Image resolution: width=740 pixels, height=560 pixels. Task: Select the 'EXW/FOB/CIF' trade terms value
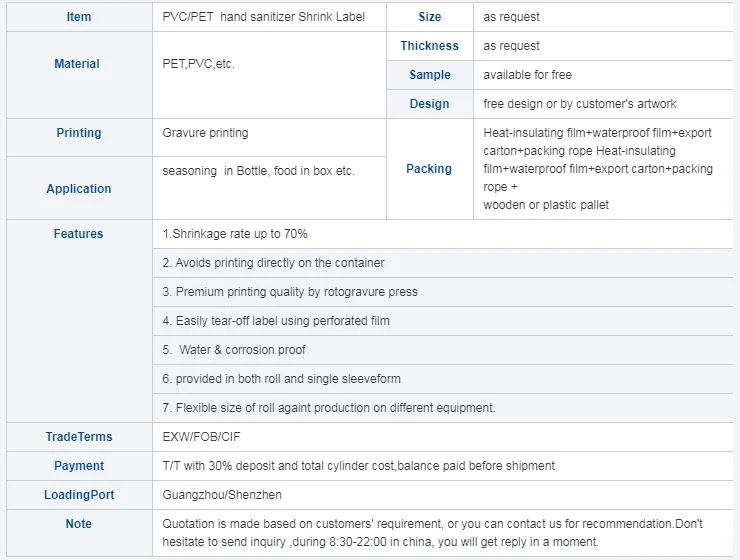tap(201, 437)
